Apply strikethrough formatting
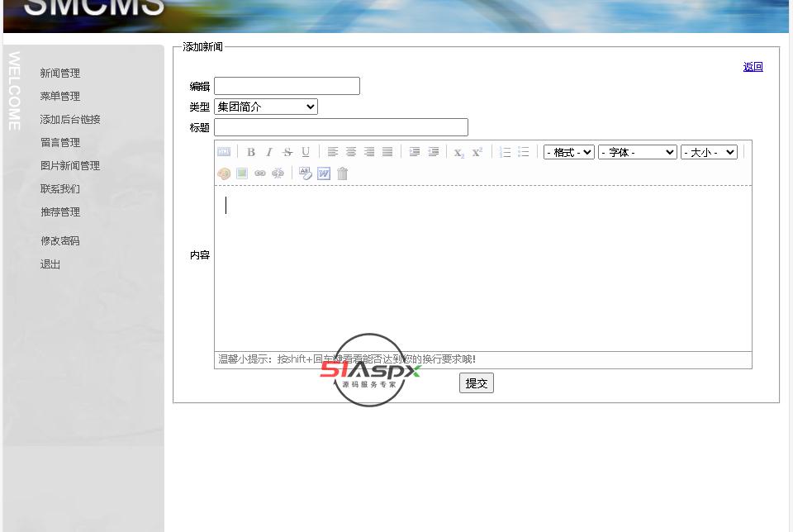The height and width of the screenshot is (532, 793). tap(287, 152)
